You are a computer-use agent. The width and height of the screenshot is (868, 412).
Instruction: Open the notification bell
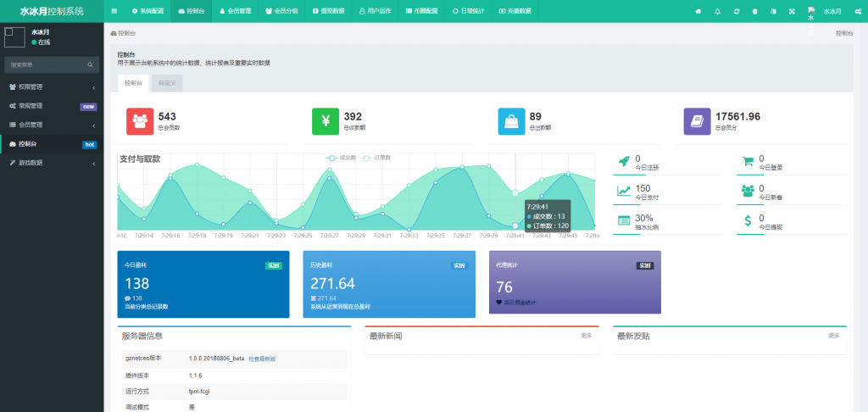(x=717, y=11)
